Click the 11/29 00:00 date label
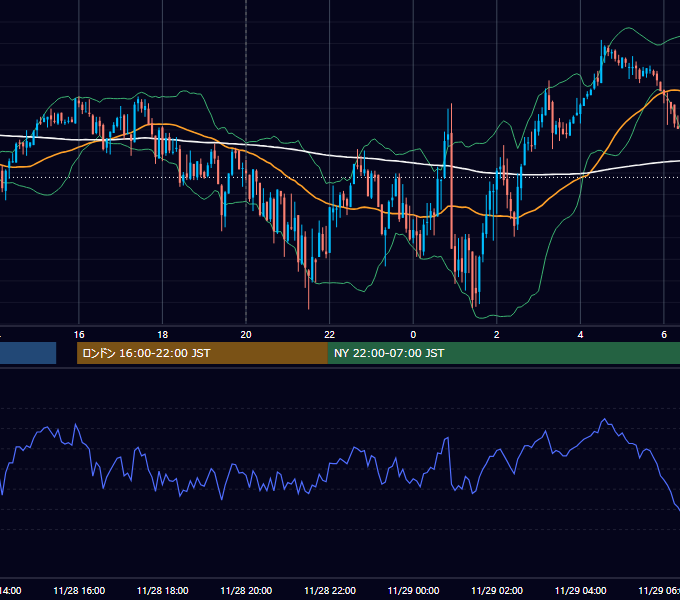 click(x=413, y=591)
